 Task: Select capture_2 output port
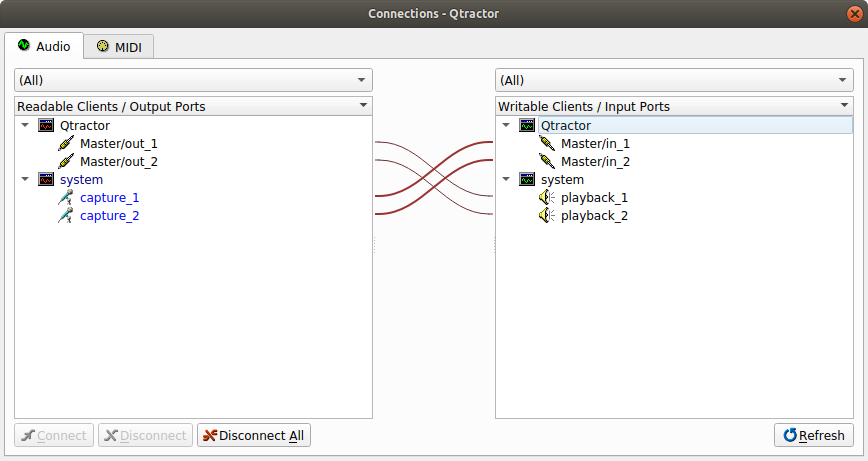point(110,216)
